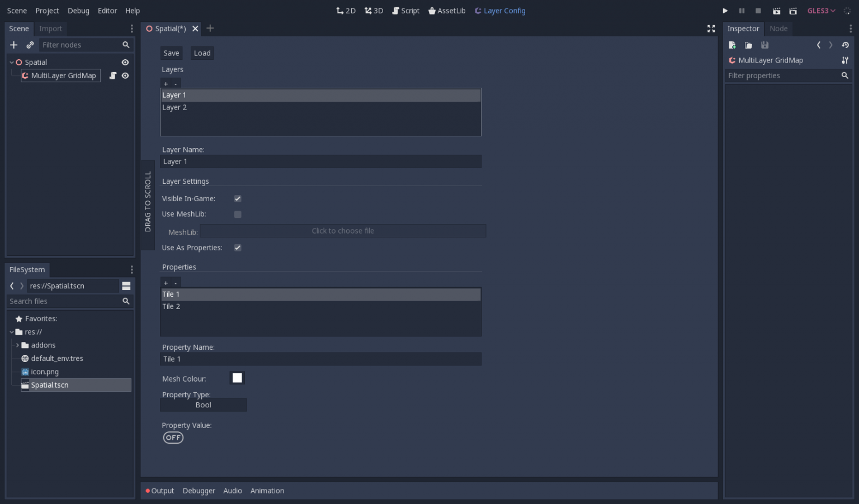
Task: Open the Debug menu
Action: (78, 10)
